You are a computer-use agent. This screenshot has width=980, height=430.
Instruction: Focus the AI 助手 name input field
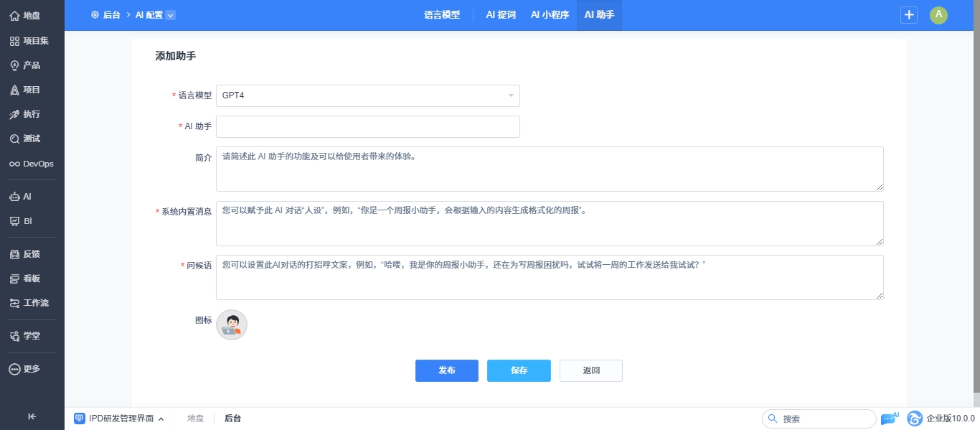[367, 126]
